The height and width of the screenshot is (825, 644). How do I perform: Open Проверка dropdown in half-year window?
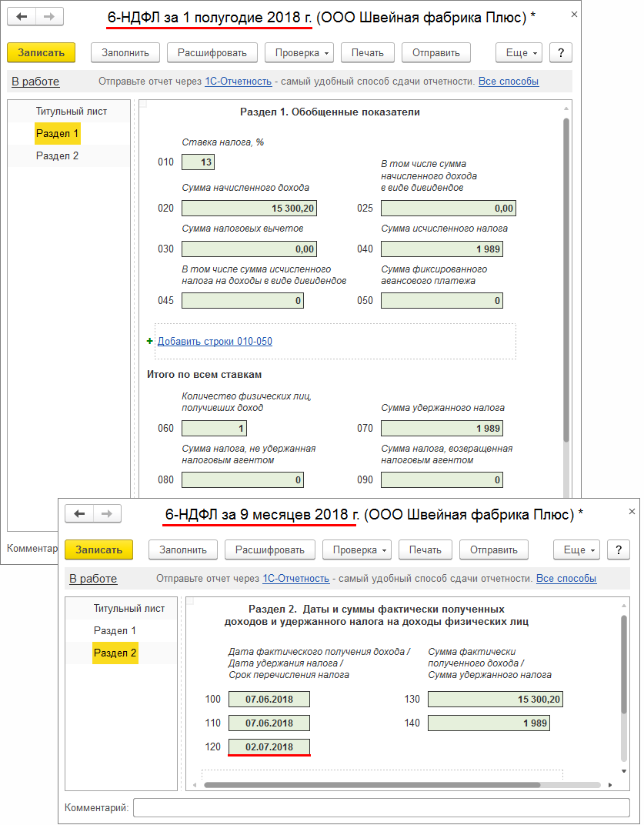pos(299,52)
